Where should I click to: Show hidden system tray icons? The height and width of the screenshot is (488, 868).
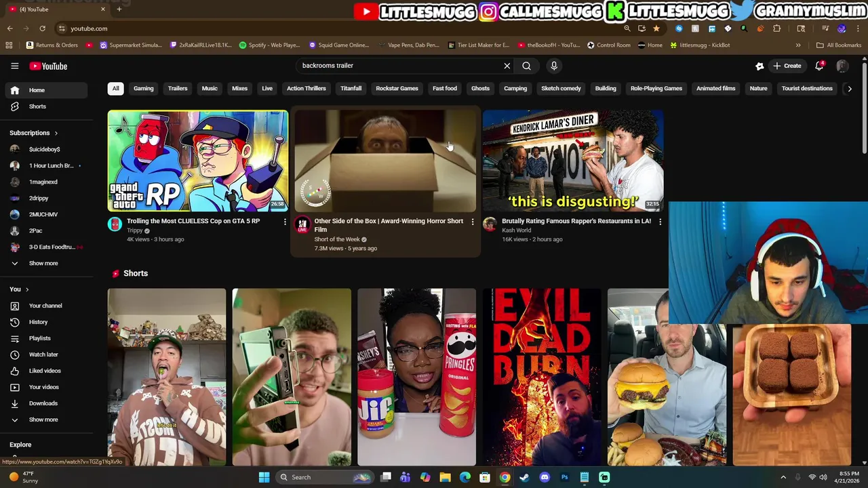point(783,477)
